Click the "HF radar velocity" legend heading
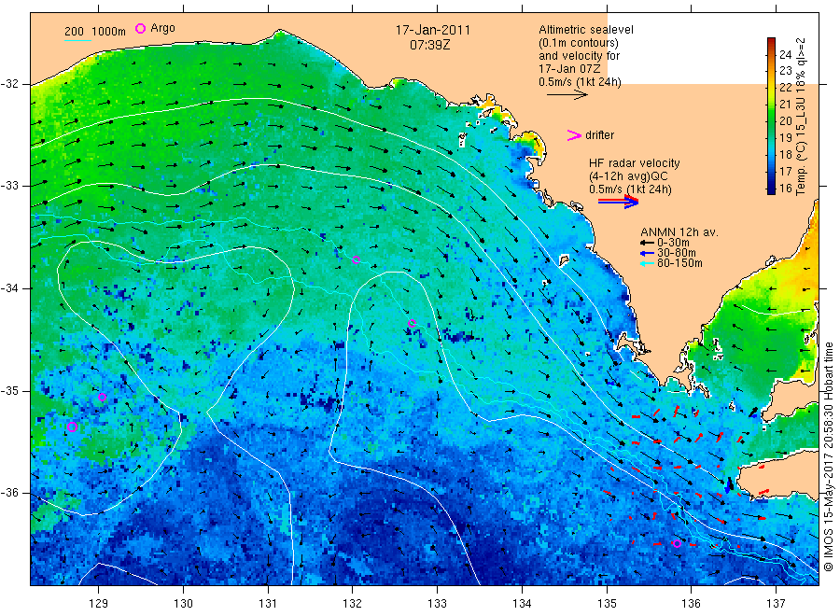This screenshot has height=616, width=840. 635,162
